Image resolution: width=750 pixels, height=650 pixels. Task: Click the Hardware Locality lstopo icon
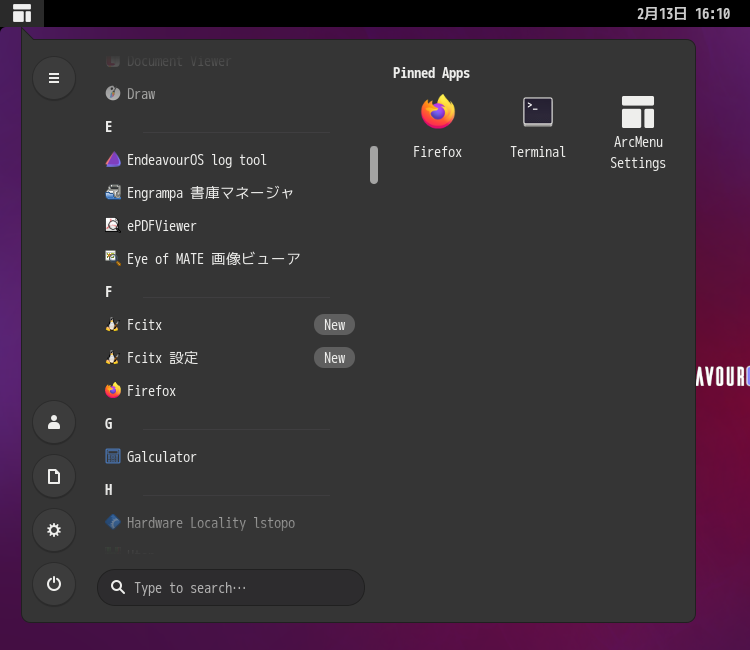[x=113, y=522]
